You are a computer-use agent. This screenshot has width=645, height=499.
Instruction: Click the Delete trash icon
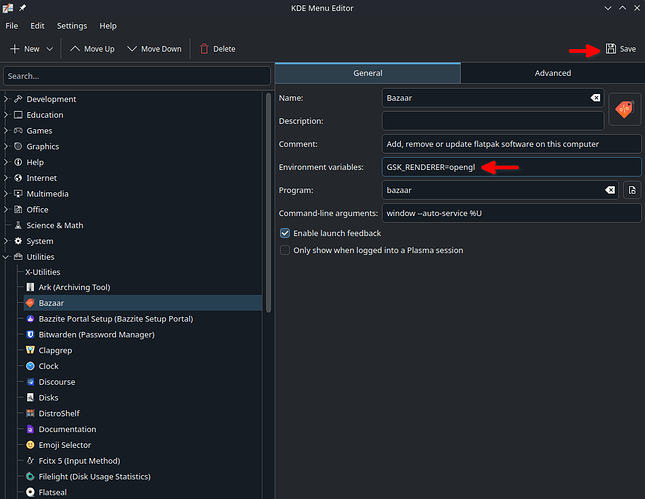tap(204, 49)
